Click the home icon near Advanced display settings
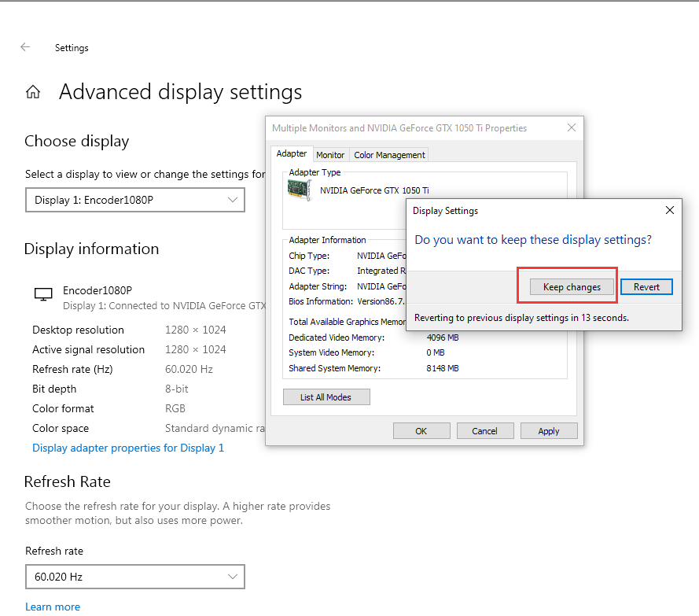Image resolution: width=699 pixels, height=616 pixels. 33,91
